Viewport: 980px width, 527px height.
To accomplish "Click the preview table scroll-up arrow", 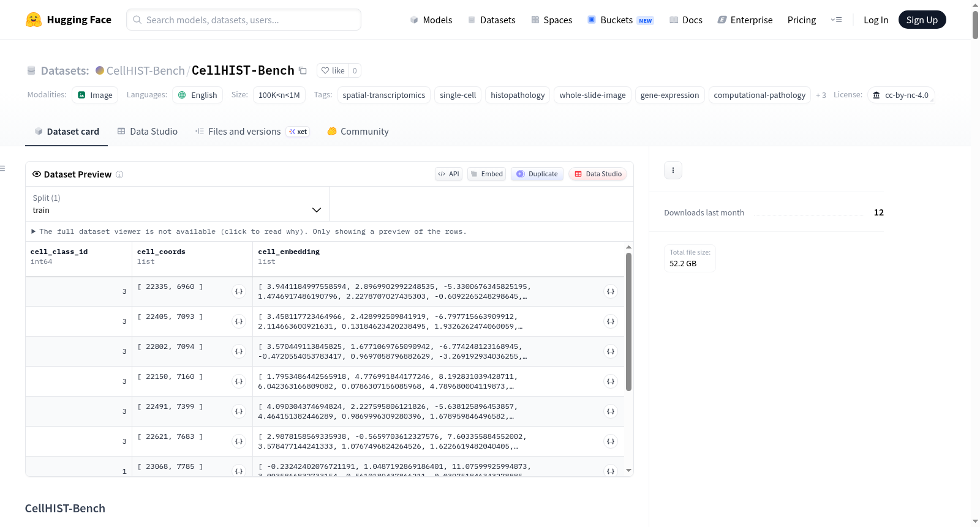I will point(628,247).
